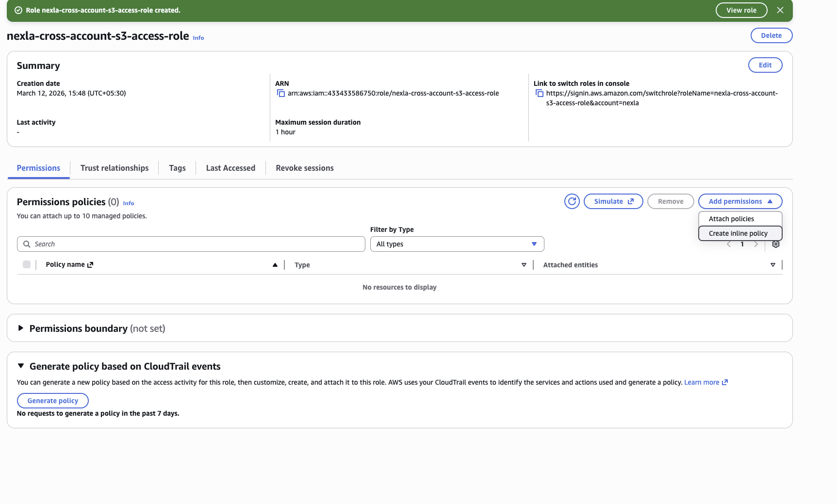View the newly created role
The width and height of the screenshot is (837, 504).
click(741, 10)
